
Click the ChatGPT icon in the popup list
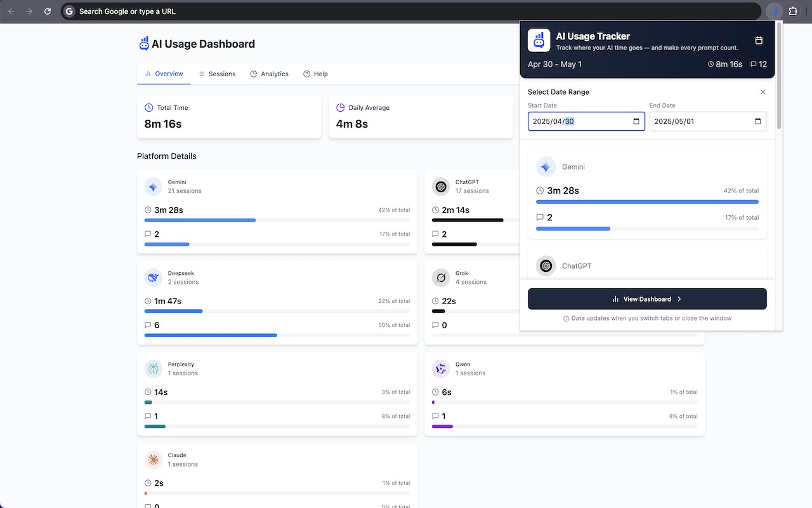coord(546,266)
